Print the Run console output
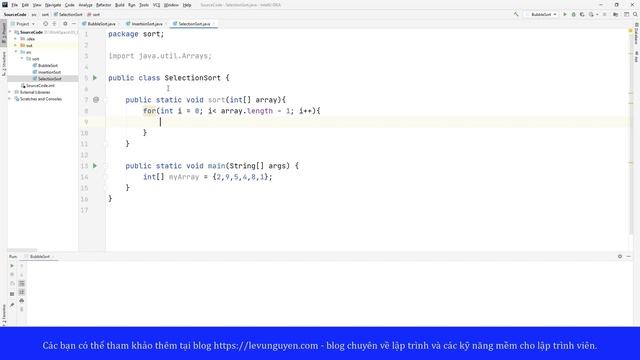 pos(22,301)
